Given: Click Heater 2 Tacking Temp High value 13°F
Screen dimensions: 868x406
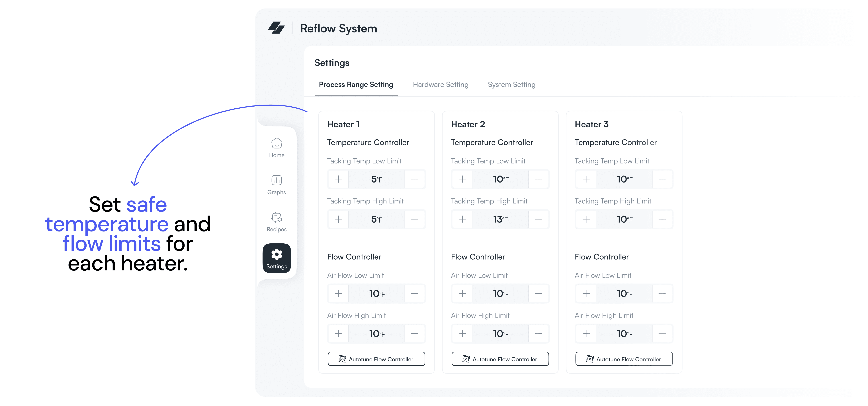Looking at the screenshot, I should coord(500,219).
